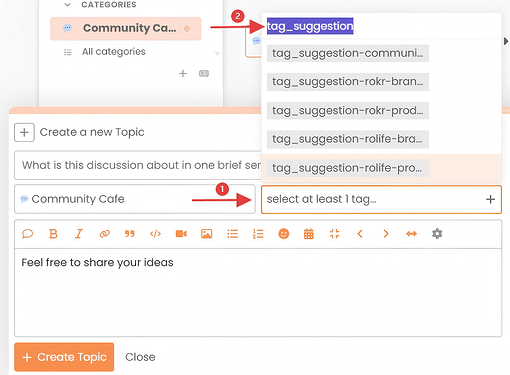Click the video camera upload icon
Screen dimensions: 510x375
[x=181, y=234]
